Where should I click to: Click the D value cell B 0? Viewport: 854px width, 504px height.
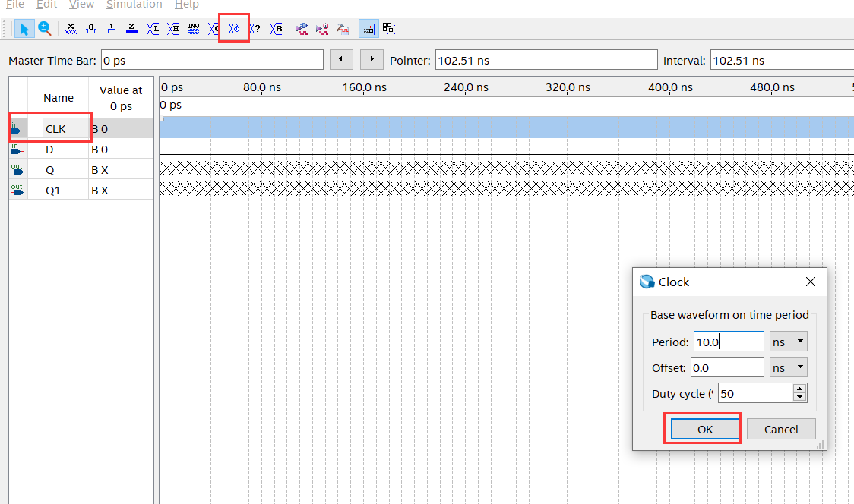coord(121,149)
